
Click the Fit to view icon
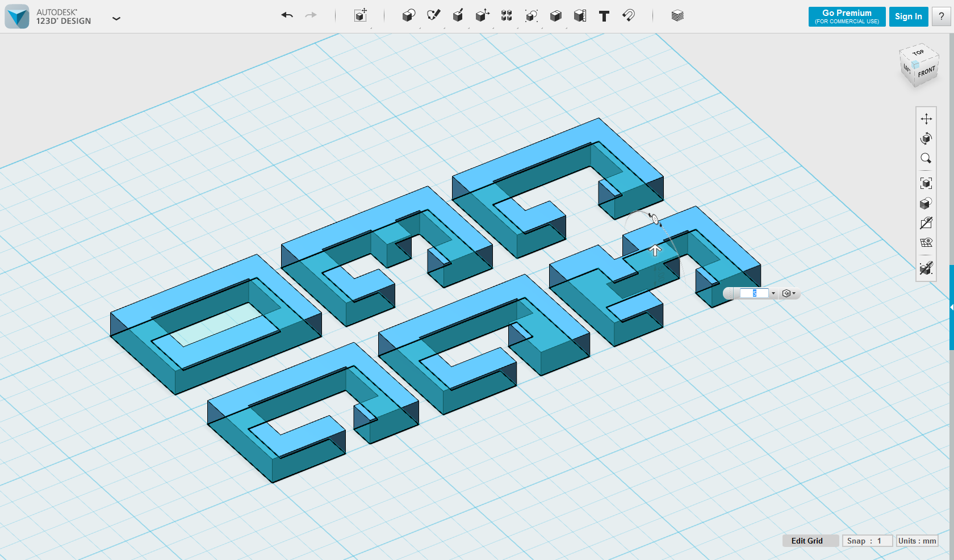click(x=926, y=183)
